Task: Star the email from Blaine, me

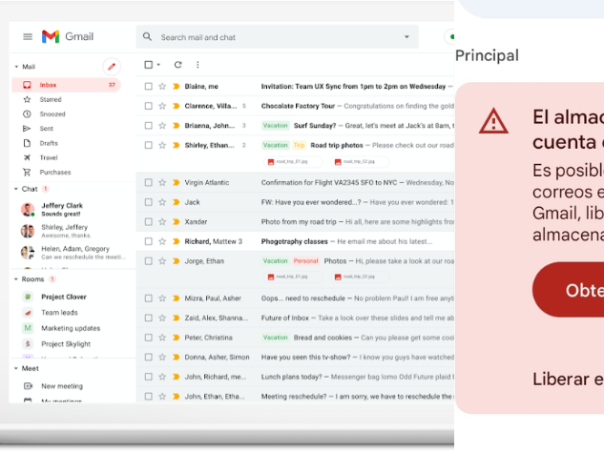Action: click(162, 86)
